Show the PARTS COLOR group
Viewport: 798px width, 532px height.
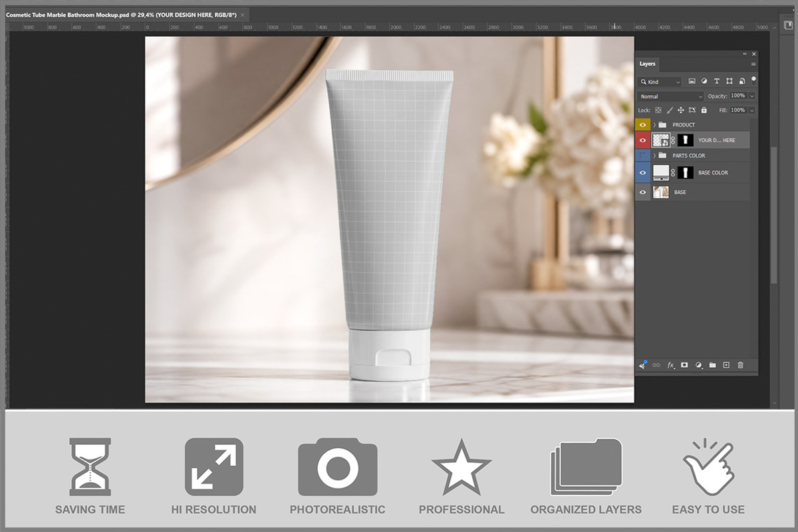[x=642, y=156]
